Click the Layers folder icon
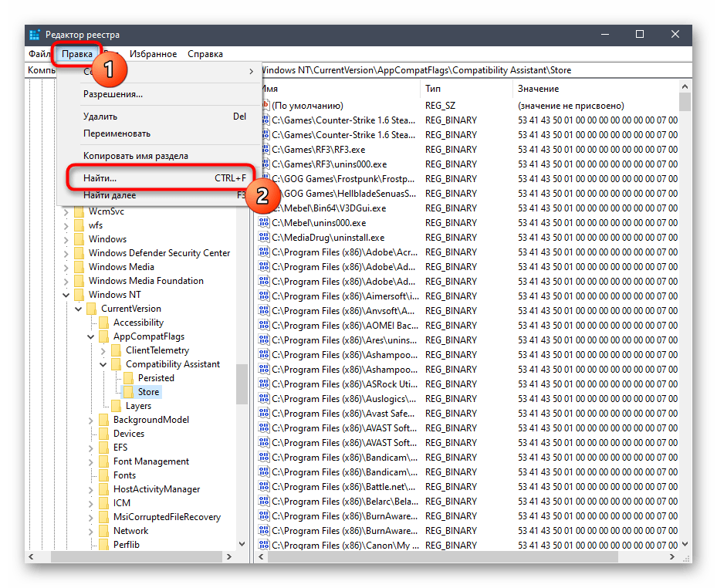The height and width of the screenshot is (588, 717). click(117, 406)
